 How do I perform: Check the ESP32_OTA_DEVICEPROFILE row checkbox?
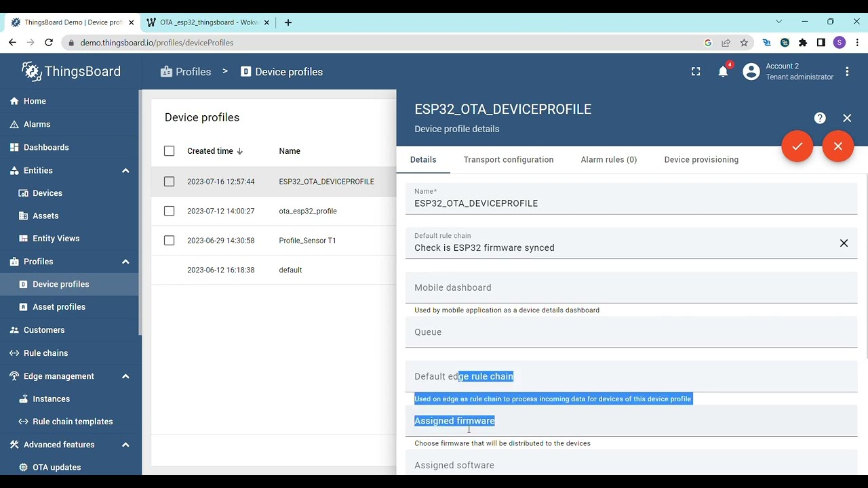(169, 182)
